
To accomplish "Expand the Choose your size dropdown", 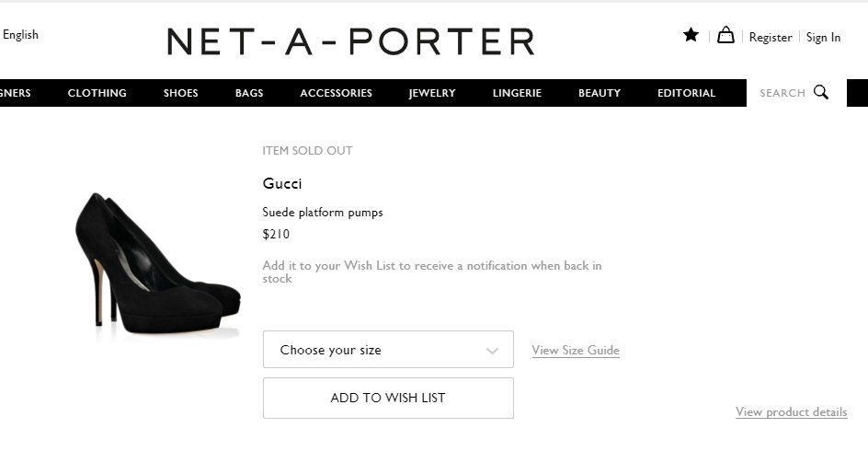I will (x=387, y=350).
